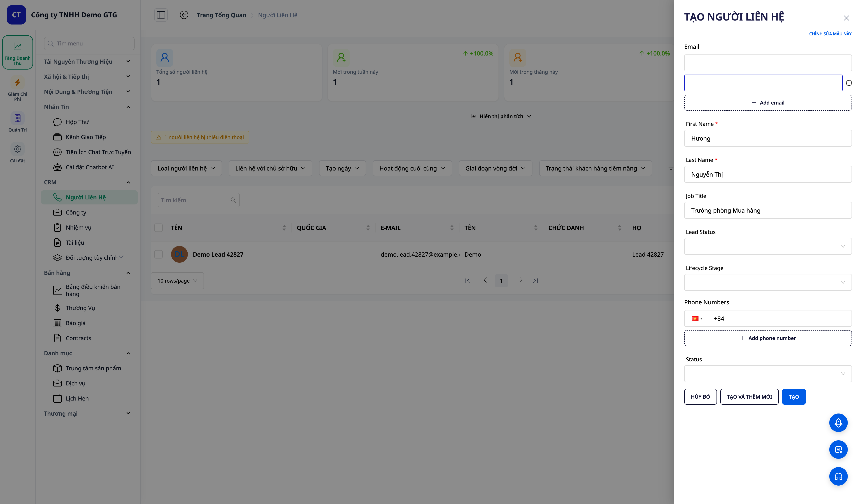Click the search magnifier in Tìm kiếm
This screenshot has width=862, height=504.
pyautogui.click(x=233, y=200)
